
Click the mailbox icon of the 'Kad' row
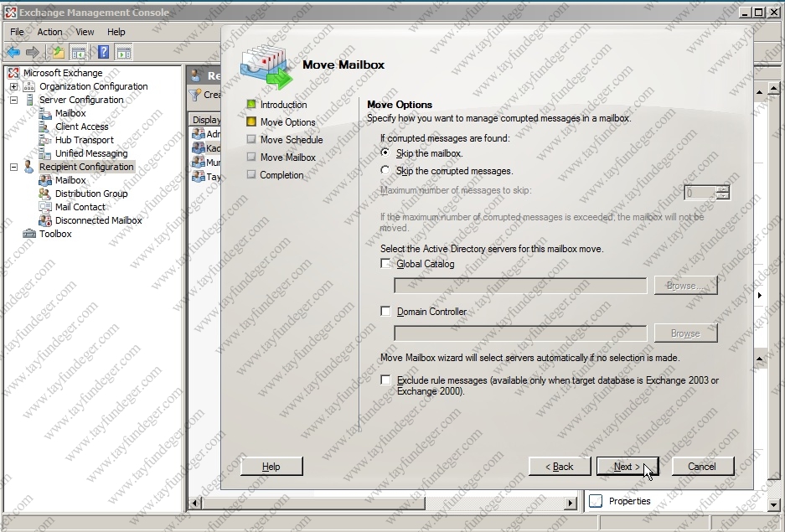coord(199,148)
